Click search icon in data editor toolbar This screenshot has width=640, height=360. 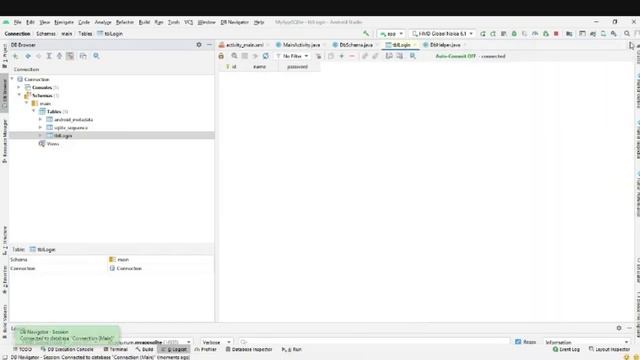(x=234, y=56)
